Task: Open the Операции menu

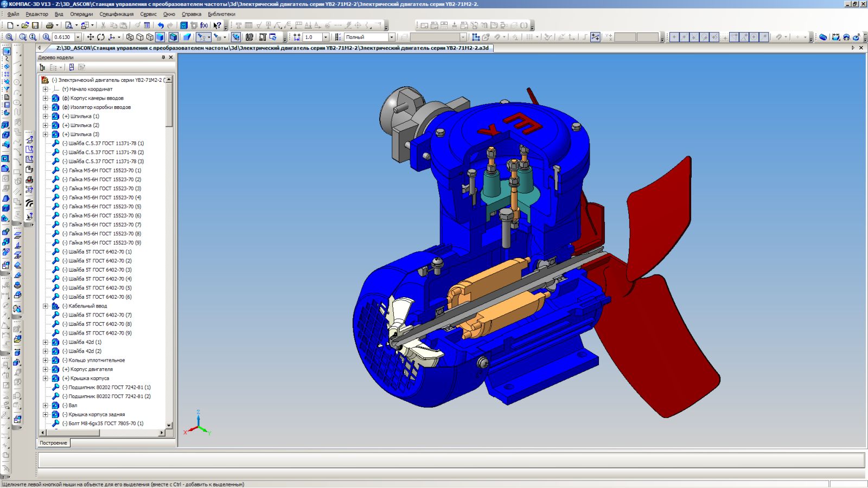Action: 81,14
